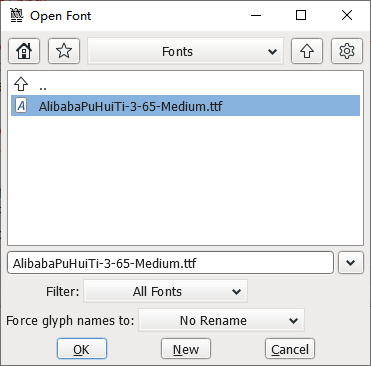Viewport: 371px width, 366px height.
Task: Click the Cancel button
Action: tap(290, 349)
